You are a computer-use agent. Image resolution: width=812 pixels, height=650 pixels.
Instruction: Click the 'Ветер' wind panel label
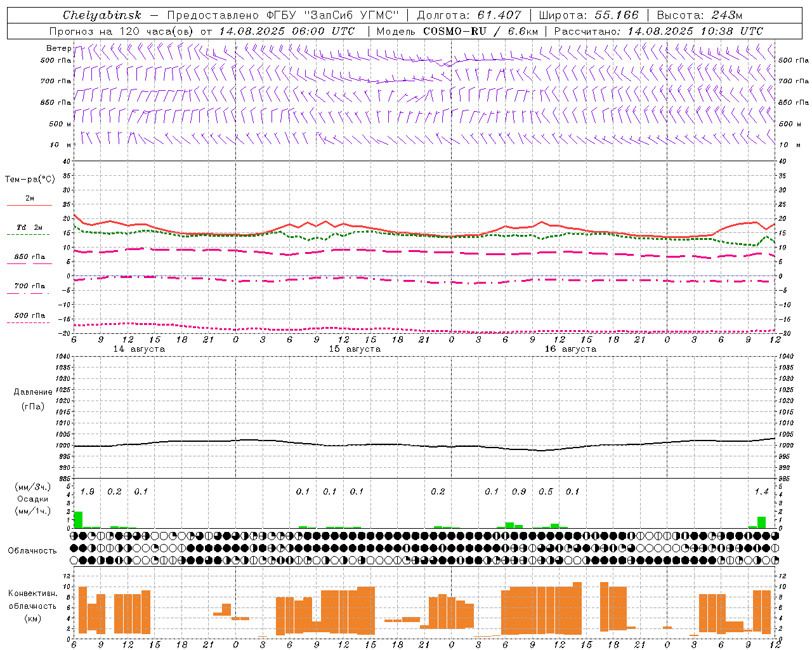(58, 48)
